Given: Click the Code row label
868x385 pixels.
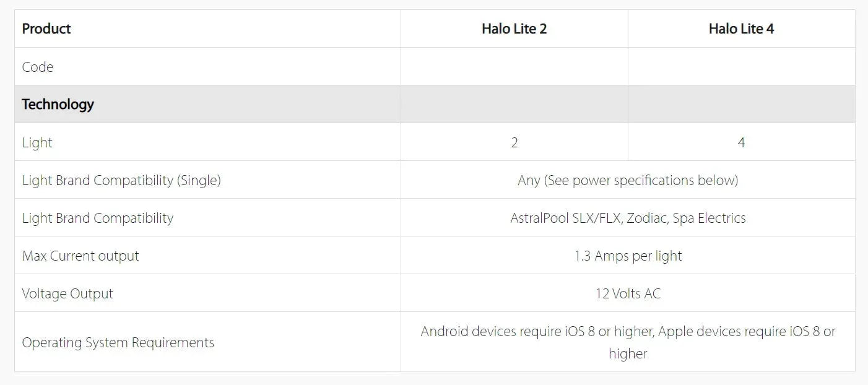Looking at the screenshot, I should (x=38, y=67).
